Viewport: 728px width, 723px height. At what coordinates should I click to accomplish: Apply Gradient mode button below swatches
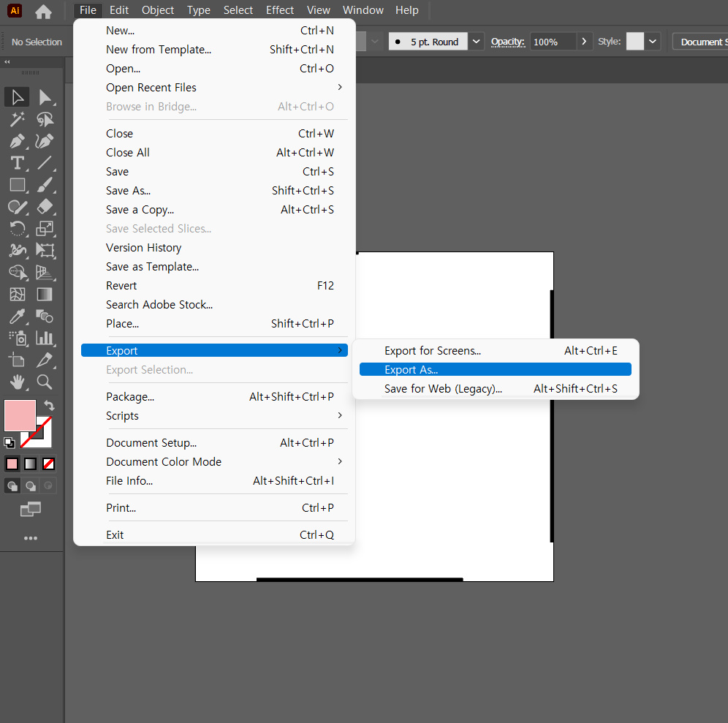(x=30, y=463)
